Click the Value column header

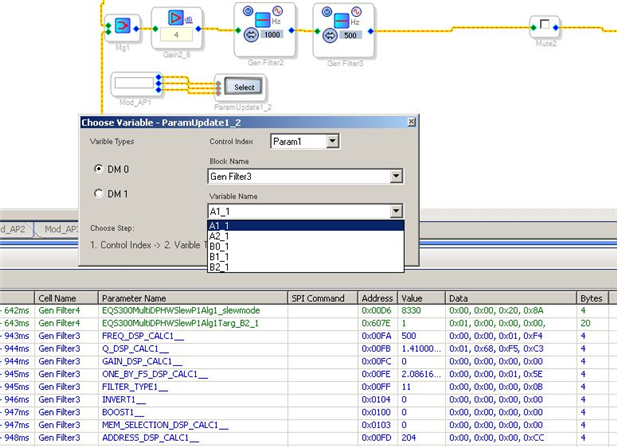click(421, 298)
